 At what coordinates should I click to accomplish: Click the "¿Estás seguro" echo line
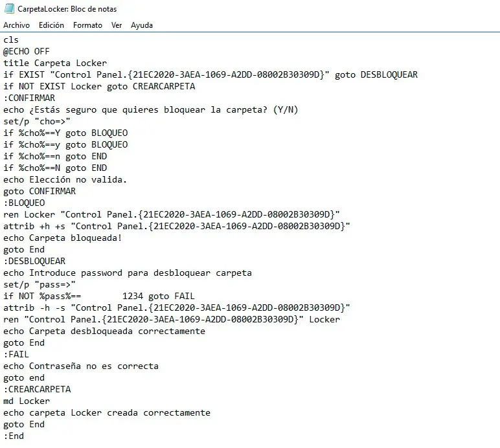pos(150,109)
